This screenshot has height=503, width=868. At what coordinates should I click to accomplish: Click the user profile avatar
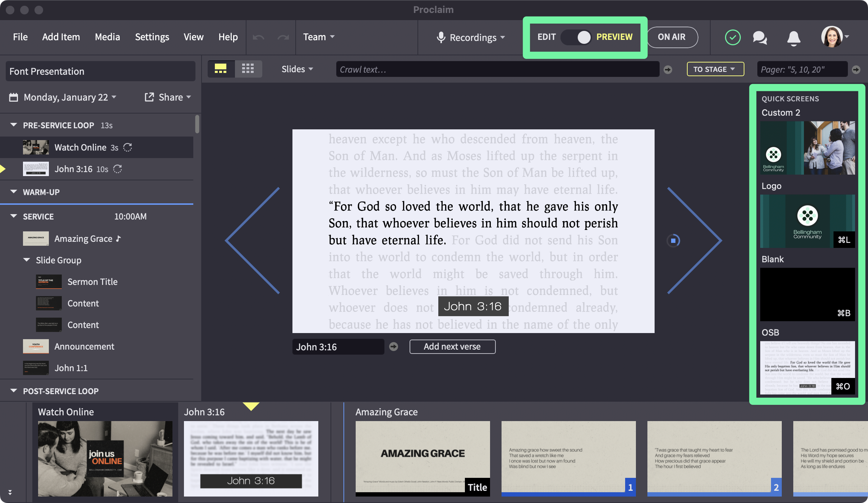(x=832, y=37)
